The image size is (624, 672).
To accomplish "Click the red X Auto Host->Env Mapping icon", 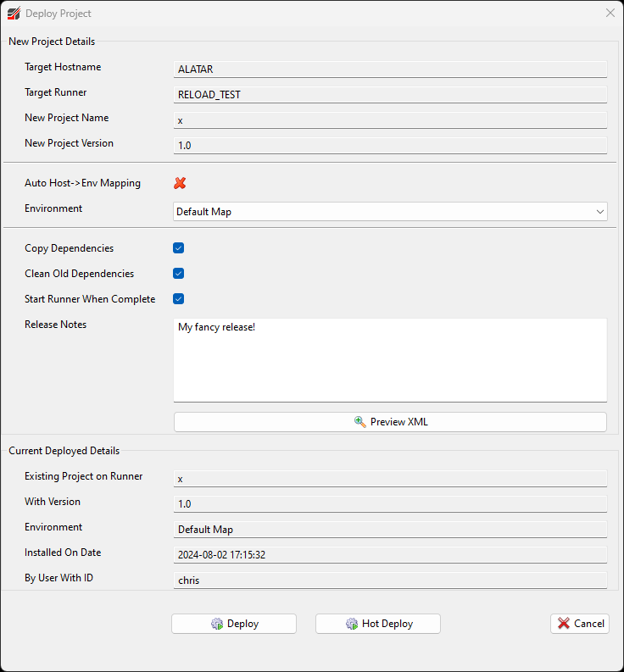I will tap(180, 183).
